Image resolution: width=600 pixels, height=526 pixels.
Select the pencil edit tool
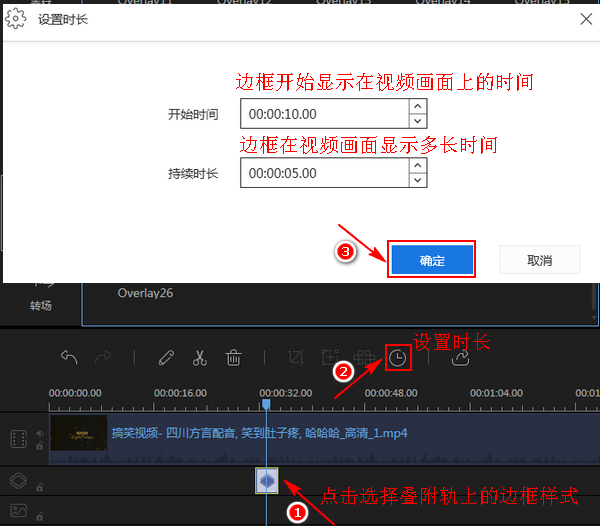(166, 357)
